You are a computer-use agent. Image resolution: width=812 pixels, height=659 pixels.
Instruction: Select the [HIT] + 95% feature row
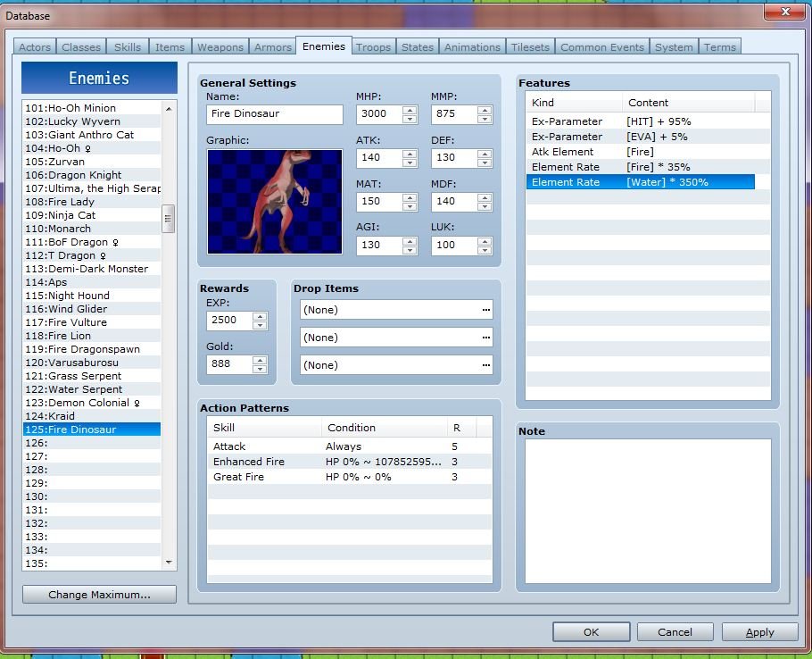pyautogui.click(x=640, y=121)
